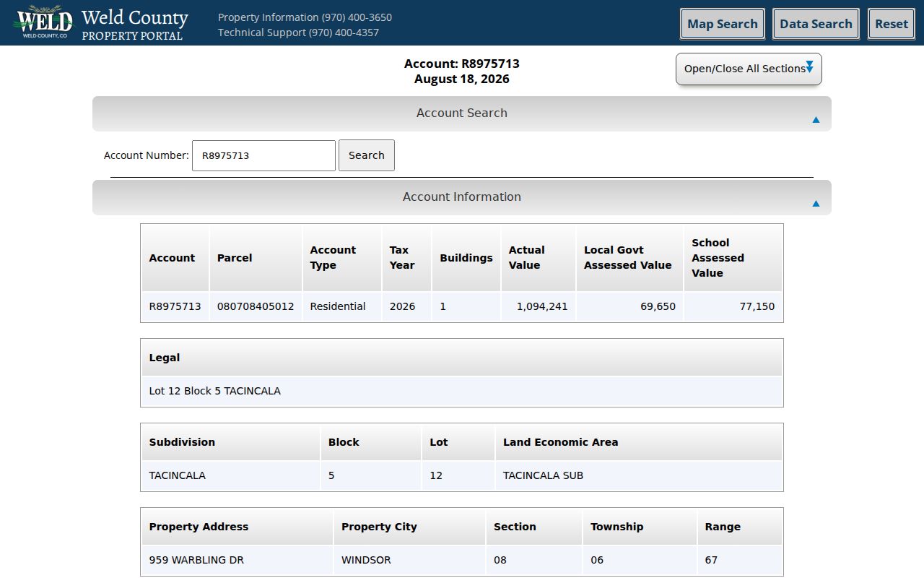Select the legal description Lot 12 Block 5 TACINCALA
The image size is (924, 578).
click(214, 391)
